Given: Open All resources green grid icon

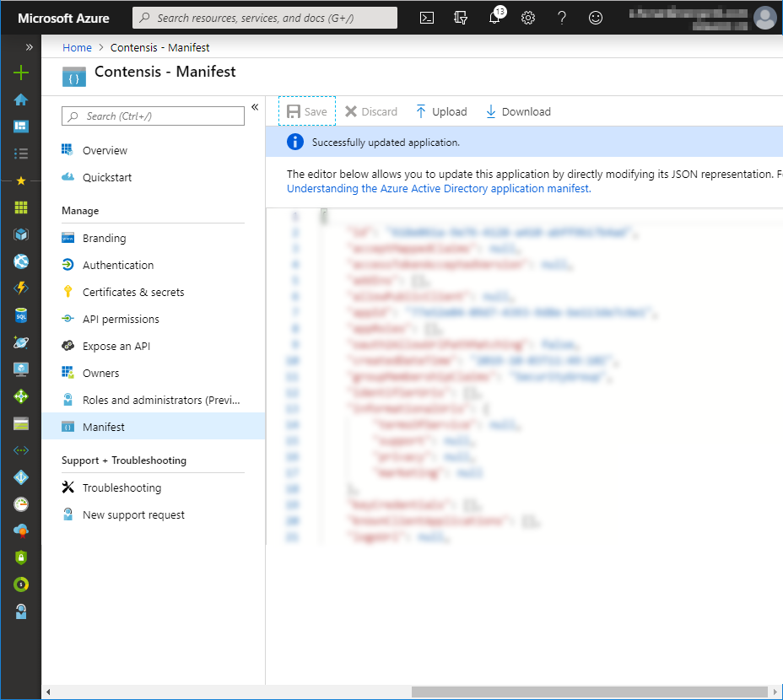Looking at the screenshot, I should pyautogui.click(x=21, y=207).
